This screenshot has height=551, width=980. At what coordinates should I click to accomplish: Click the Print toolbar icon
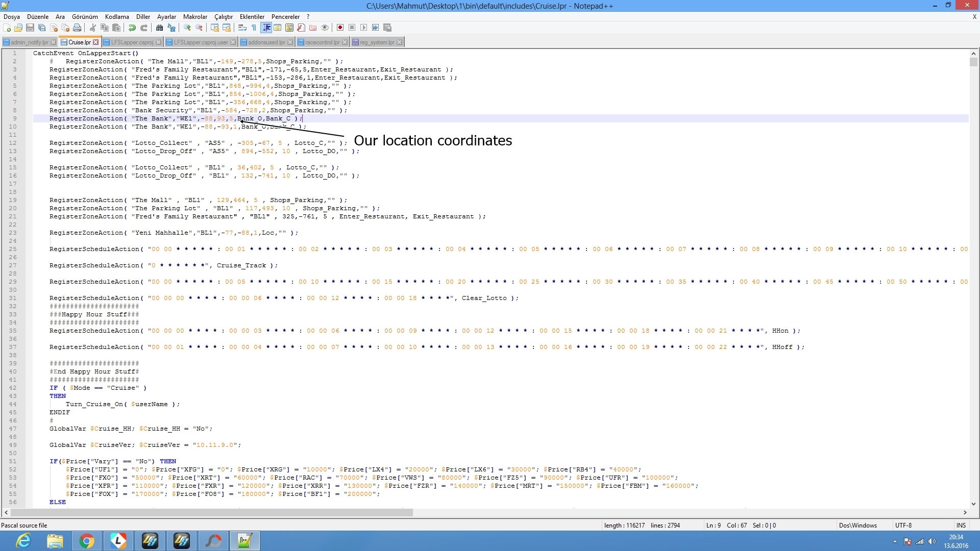click(x=77, y=28)
